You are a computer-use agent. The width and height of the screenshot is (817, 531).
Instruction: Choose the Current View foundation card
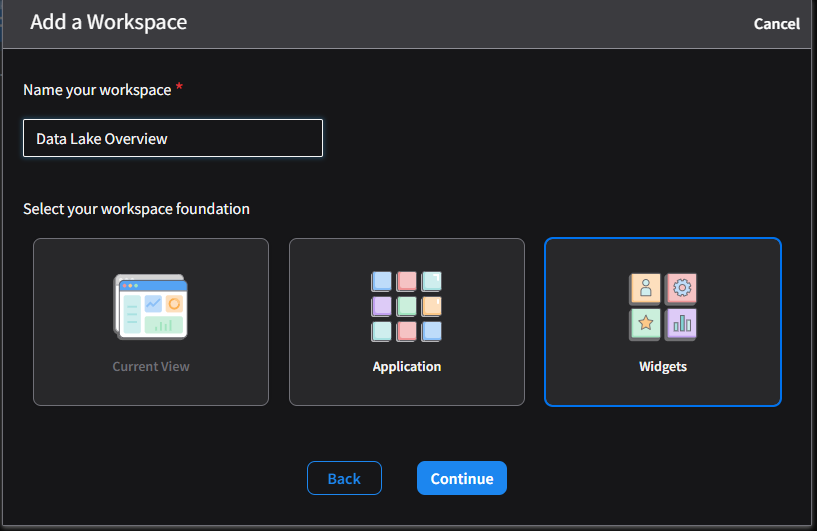coord(151,322)
